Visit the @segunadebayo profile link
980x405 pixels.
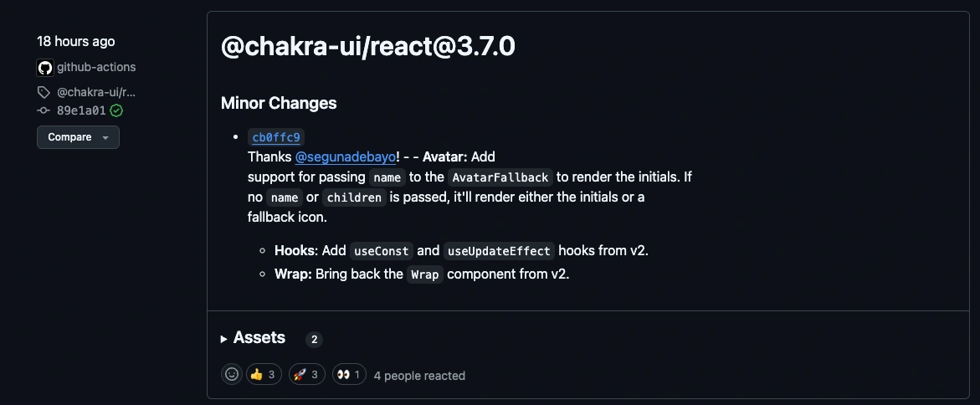[345, 156]
